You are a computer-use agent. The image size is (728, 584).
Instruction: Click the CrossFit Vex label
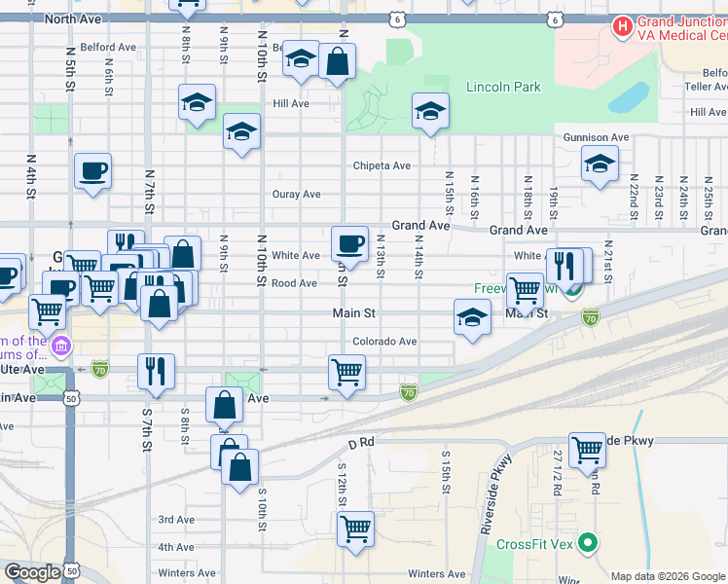[534, 544]
